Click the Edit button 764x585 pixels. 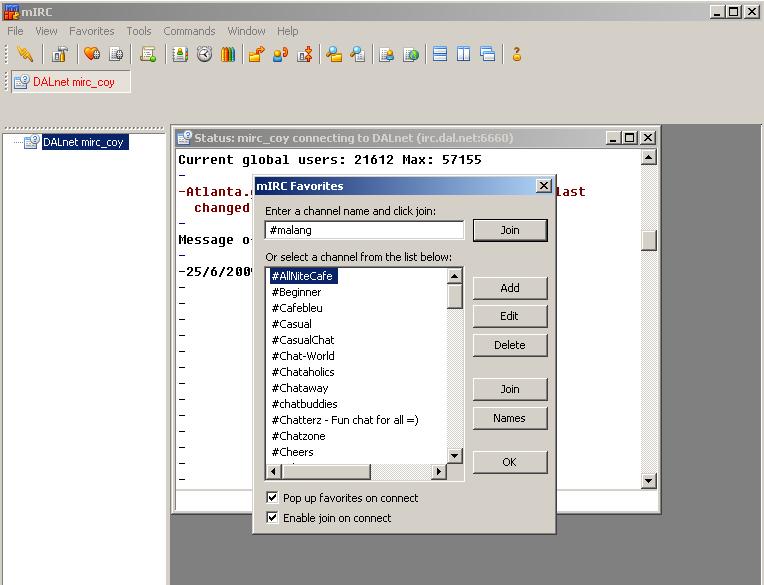[x=510, y=316]
